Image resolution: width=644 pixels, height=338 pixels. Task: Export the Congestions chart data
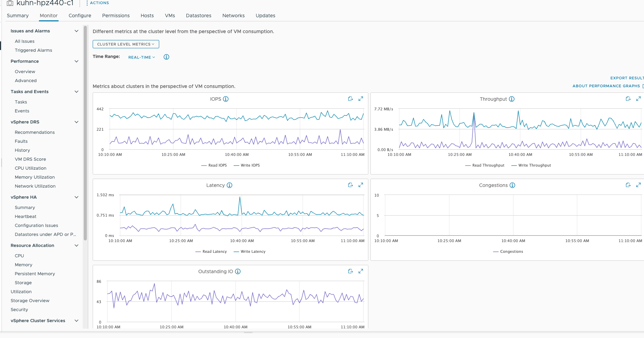tap(628, 185)
